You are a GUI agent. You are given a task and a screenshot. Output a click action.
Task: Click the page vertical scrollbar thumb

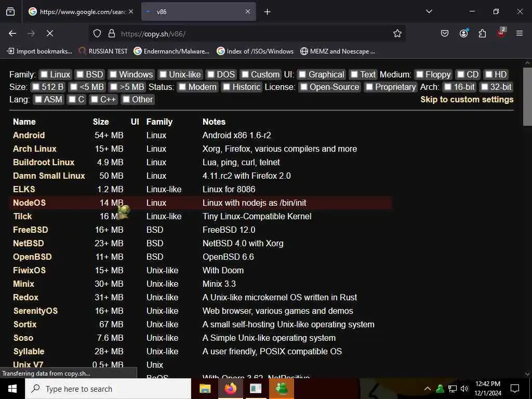(527, 96)
